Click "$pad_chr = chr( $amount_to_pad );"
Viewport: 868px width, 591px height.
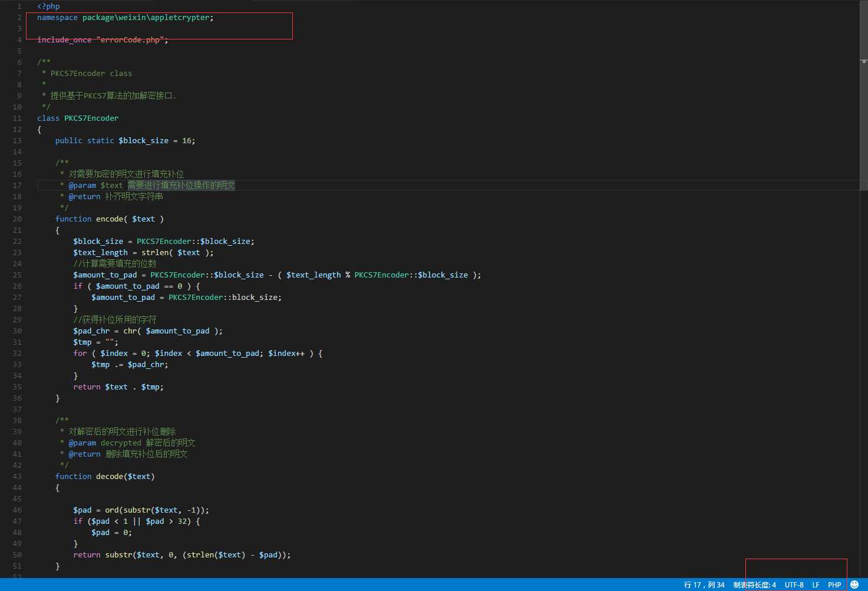pyautogui.click(x=148, y=331)
